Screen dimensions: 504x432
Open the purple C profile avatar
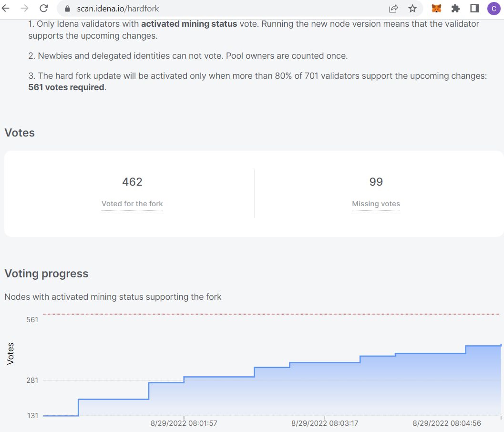coord(494,8)
